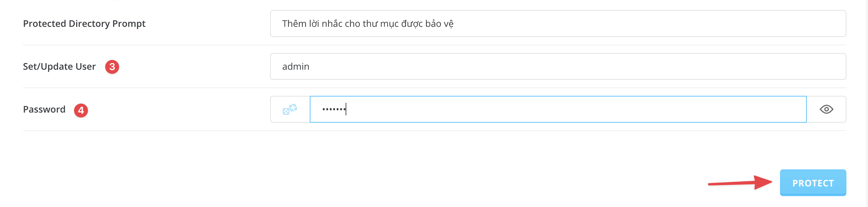The image size is (868, 207).
Task: Click the masked password dots
Action: click(333, 109)
